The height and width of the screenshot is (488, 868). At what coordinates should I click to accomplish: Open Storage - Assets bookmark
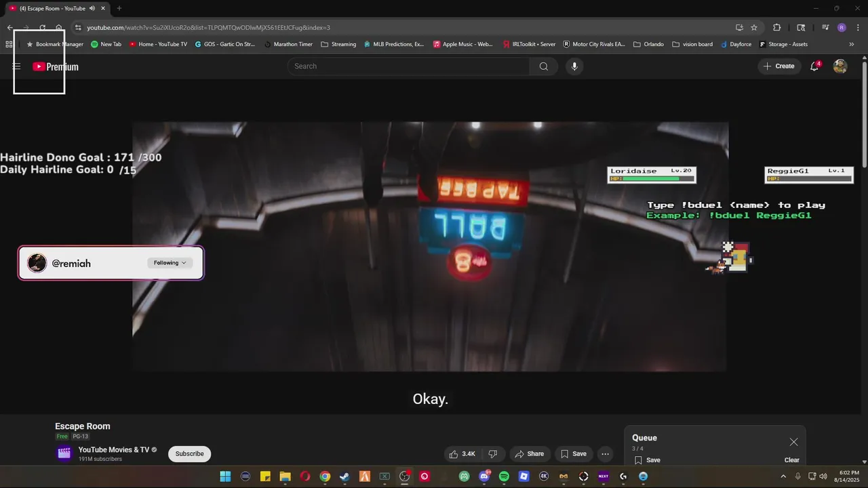[783, 44]
